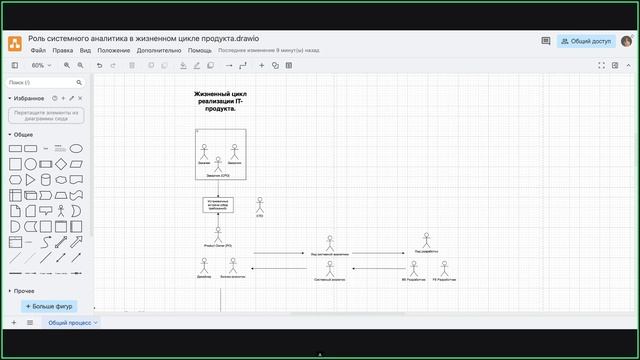Close the Избранное section with X icon
The image size is (640, 360).
[x=80, y=98]
